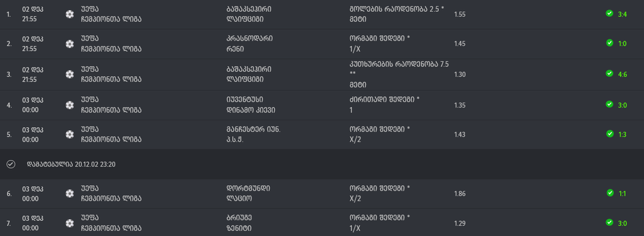
Task: Click the green check beside the 1:3 result
Action: click(609, 133)
